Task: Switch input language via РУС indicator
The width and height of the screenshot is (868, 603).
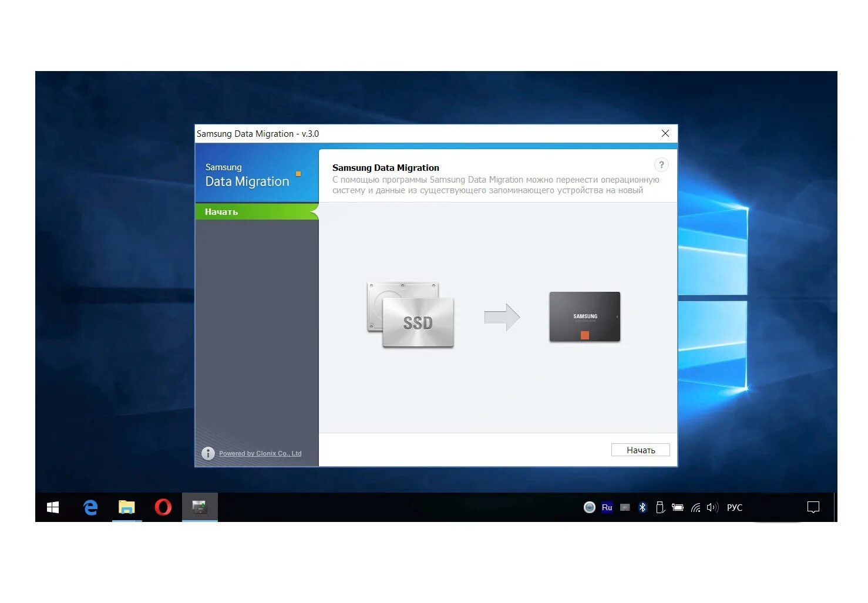Action: pos(735,507)
